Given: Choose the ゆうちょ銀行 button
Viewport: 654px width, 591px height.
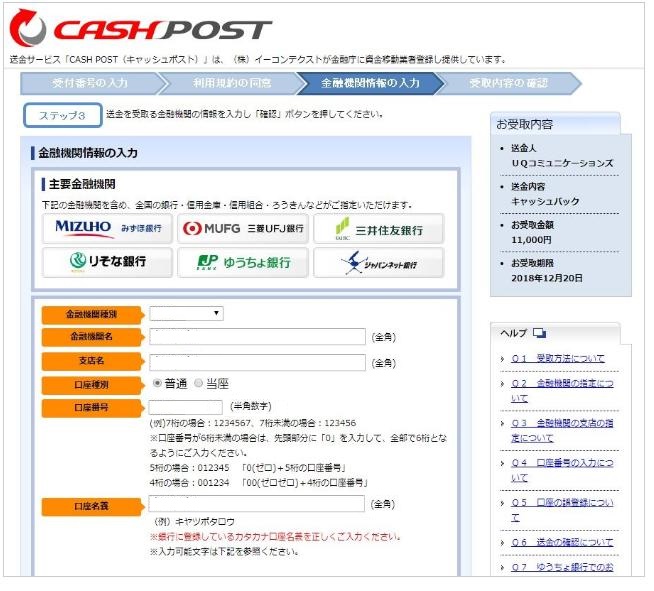Looking at the screenshot, I should (x=243, y=263).
